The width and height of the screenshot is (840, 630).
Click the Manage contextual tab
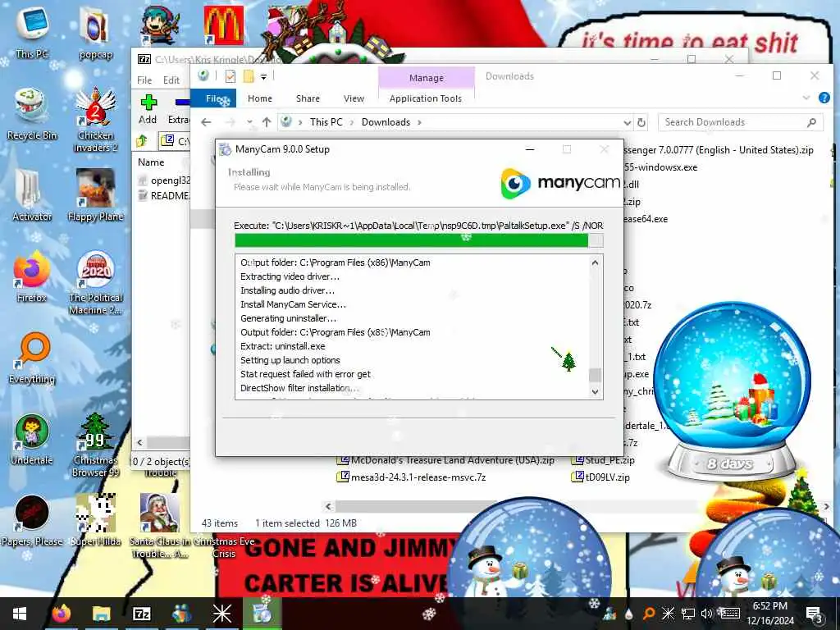click(x=426, y=78)
